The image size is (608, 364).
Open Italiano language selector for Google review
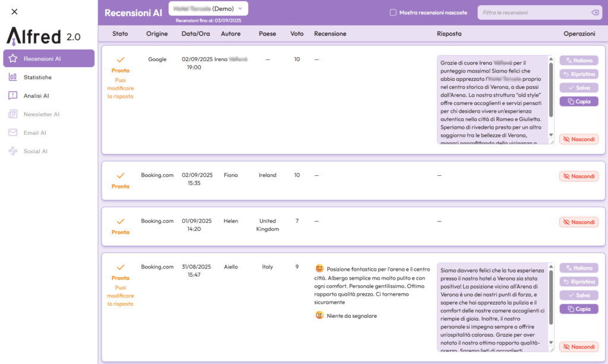(x=578, y=61)
